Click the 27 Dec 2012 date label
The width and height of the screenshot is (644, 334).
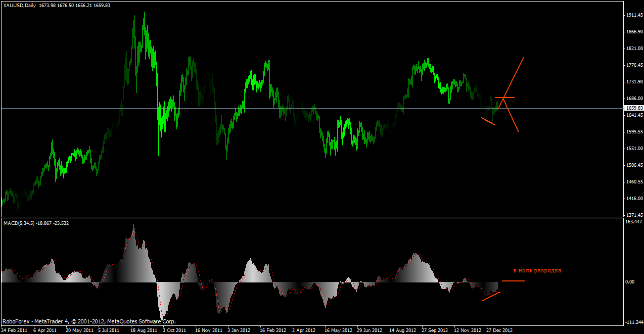coord(500,330)
